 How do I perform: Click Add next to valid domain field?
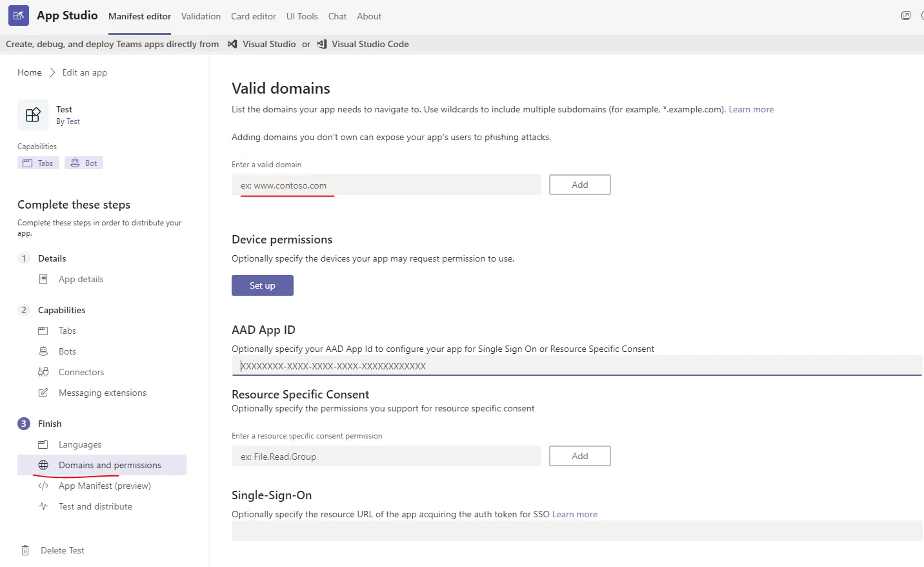coord(579,185)
